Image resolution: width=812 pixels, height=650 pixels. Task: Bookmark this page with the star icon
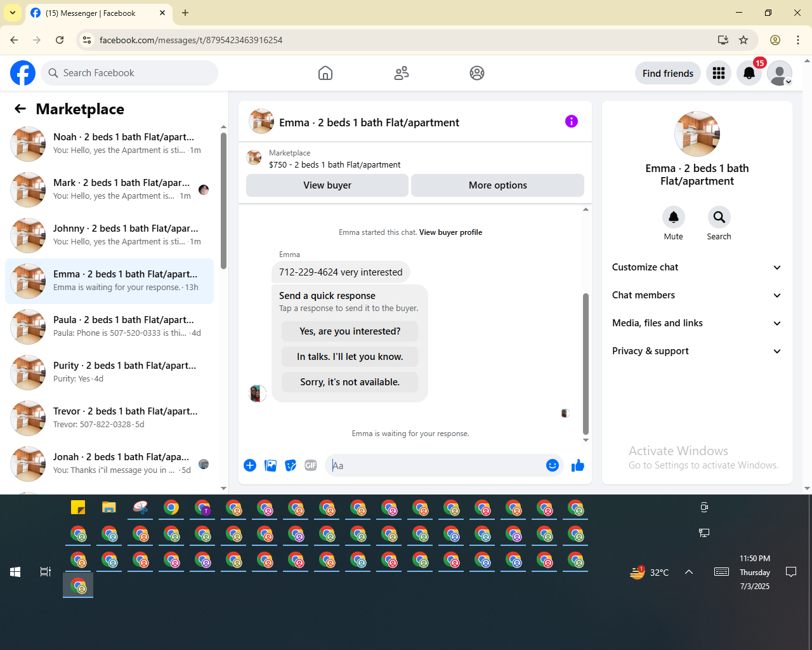click(x=743, y=40)
